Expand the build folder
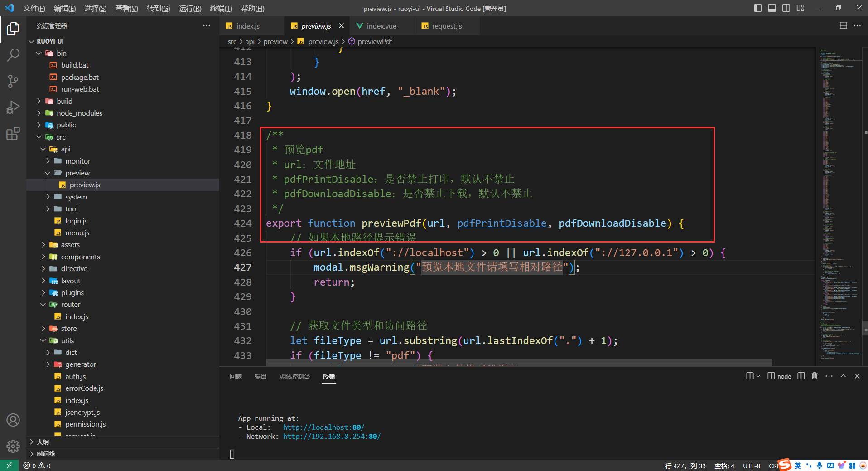Image resolution: width=868 pixels, height=471 pixels. tap(123, 101)
